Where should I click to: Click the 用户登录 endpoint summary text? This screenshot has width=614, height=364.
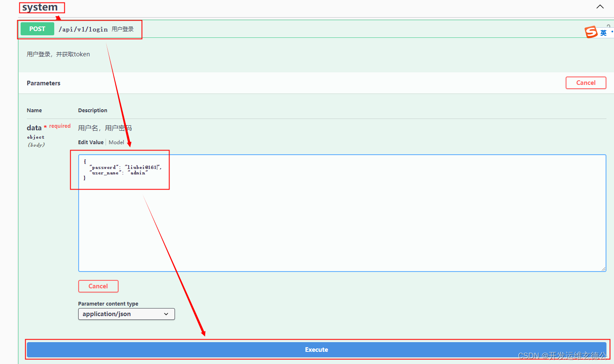tap(123, 29)
